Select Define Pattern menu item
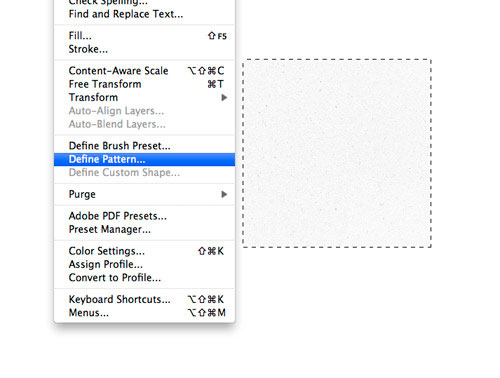 [144, 159]
